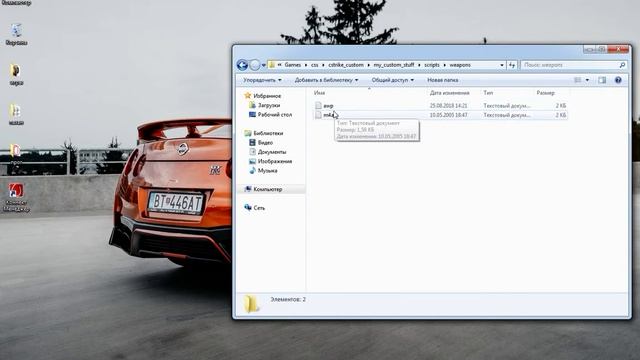Open the Общий доступ menu
This screenshot has height=360, width=640.
[x=392, y=80]
